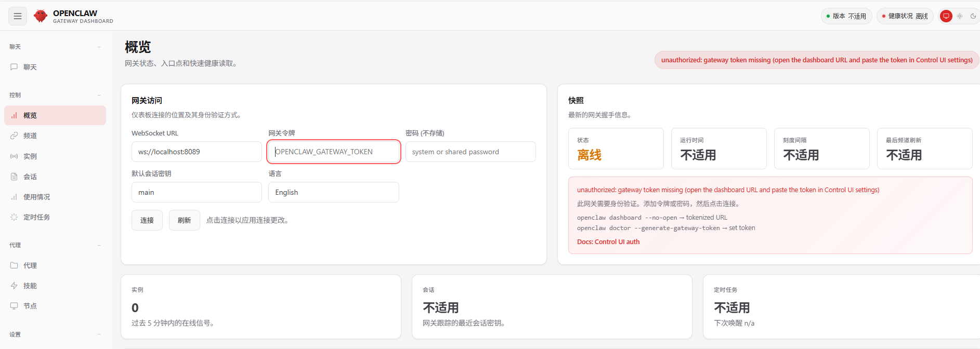
Task: Select 会话 sessions menu item
Action: coord(55,177)
